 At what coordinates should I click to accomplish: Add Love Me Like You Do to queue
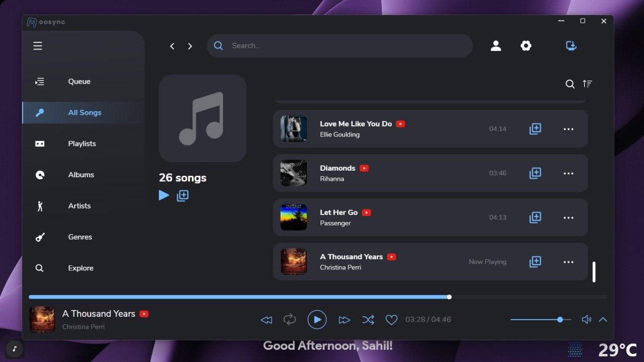coord(535,129)
